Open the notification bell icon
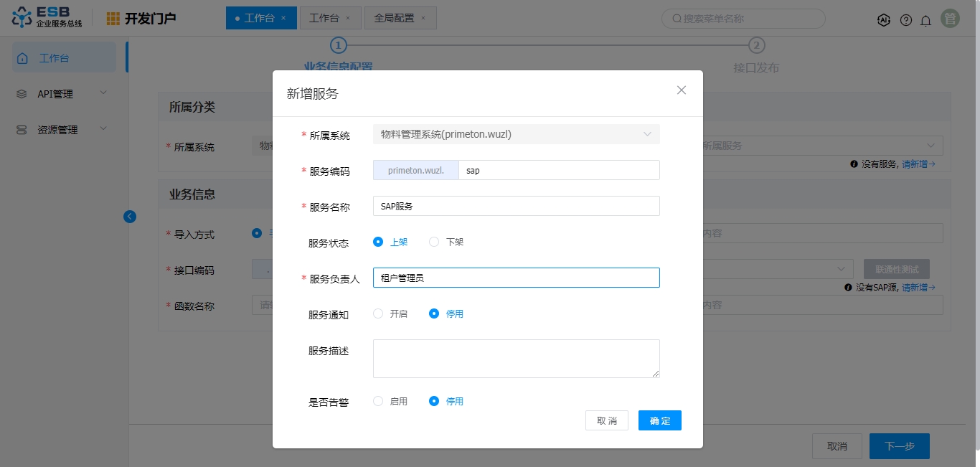The width and height of the screenshot is (980, 467). tap(926, 20)
